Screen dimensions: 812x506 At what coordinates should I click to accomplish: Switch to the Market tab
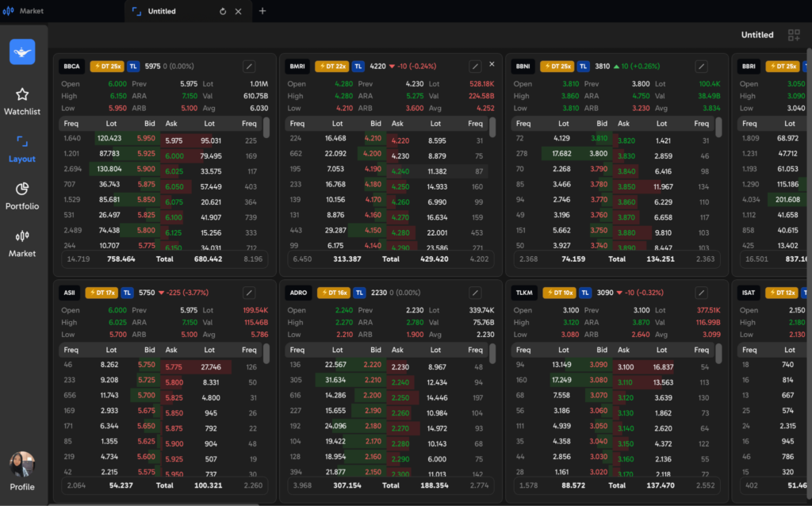[23, 11]
